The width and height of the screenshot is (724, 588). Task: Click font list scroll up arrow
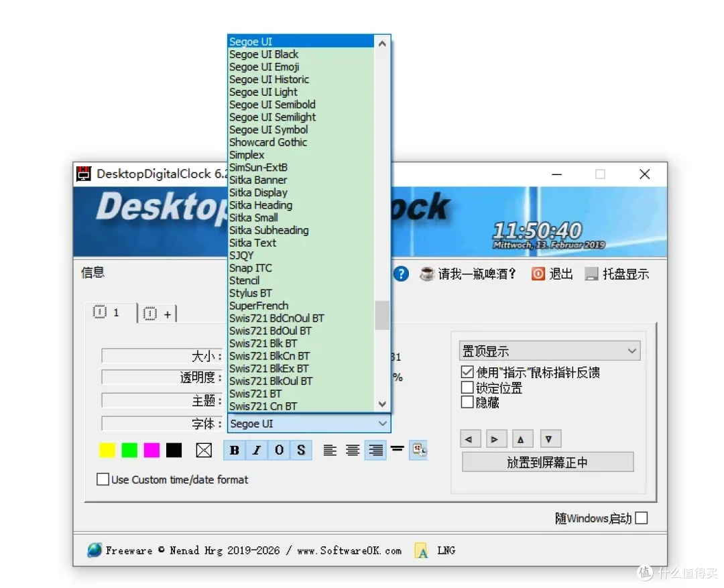tap(382, 44)
